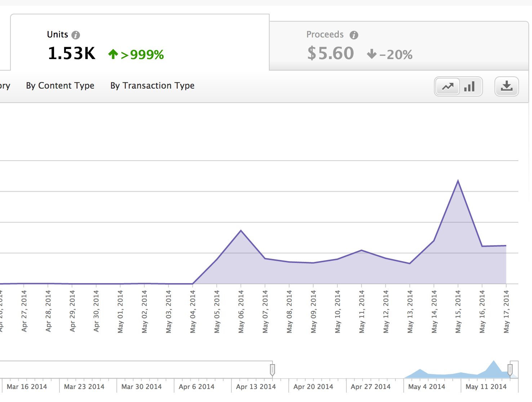Download the report data
The width and height of the screenshot is (532, 402).
506,86
